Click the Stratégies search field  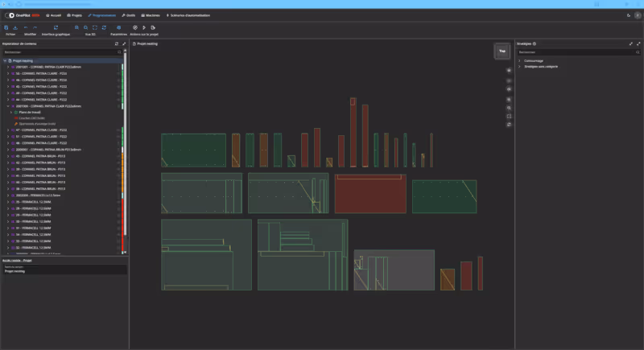[x=578, y=52]
